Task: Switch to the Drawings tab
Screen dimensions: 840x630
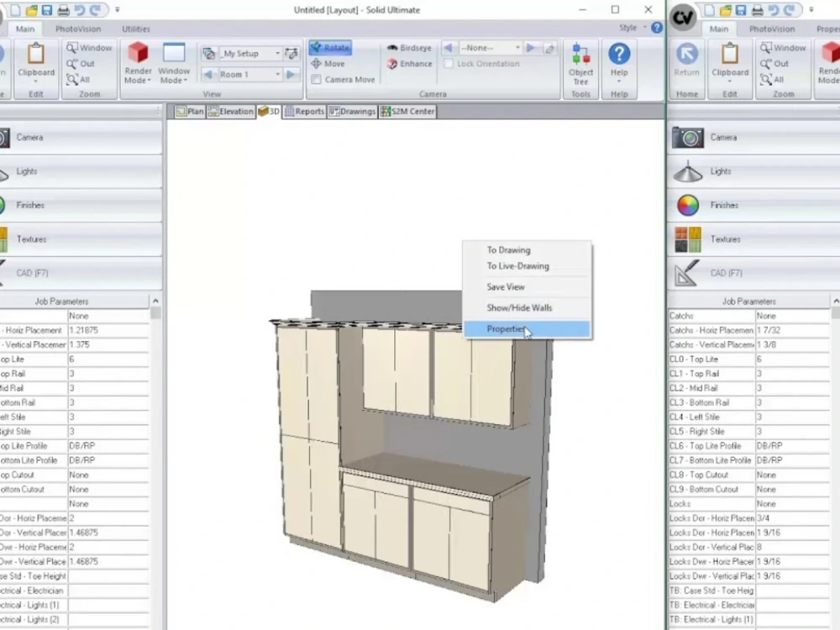Action: (x=353, y=112)
